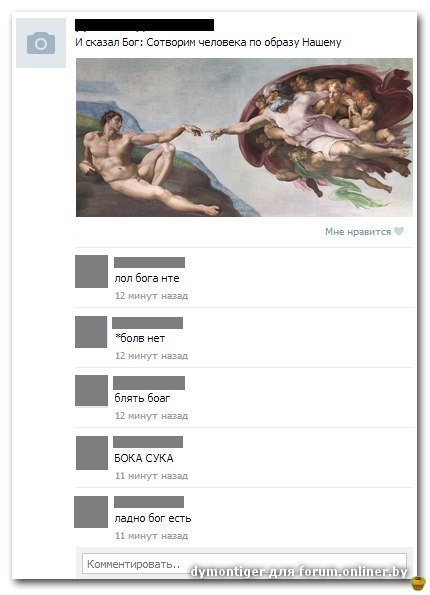Viewport: 430px width, 595px height.
Task: Click avatar beside comment 'лол бога нте'
Action: click(x=91, y=271)
